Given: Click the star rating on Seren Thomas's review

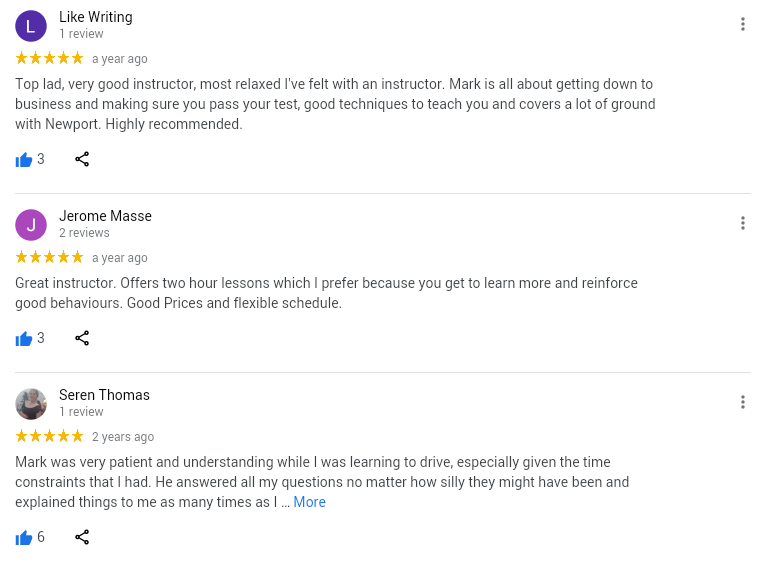Looking at the screenshot, I should pyautogui.click(x=49, y=436).
